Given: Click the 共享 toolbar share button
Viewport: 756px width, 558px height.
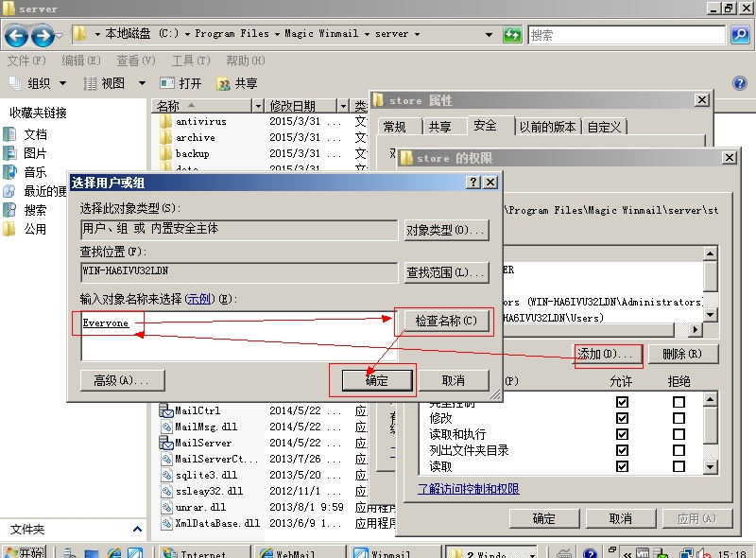Looking at the screenshot, I should pos(237,83).
